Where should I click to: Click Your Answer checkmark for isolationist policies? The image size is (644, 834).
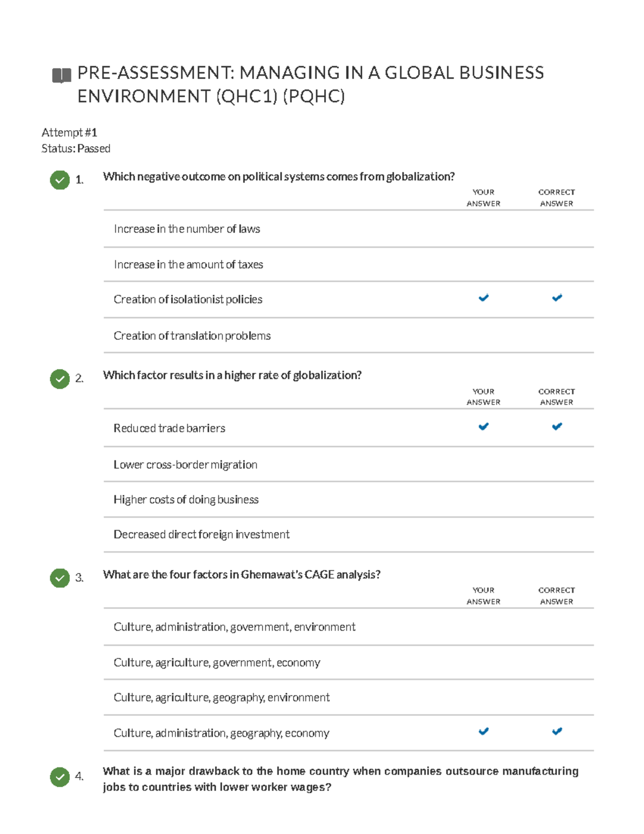point(484,298)
